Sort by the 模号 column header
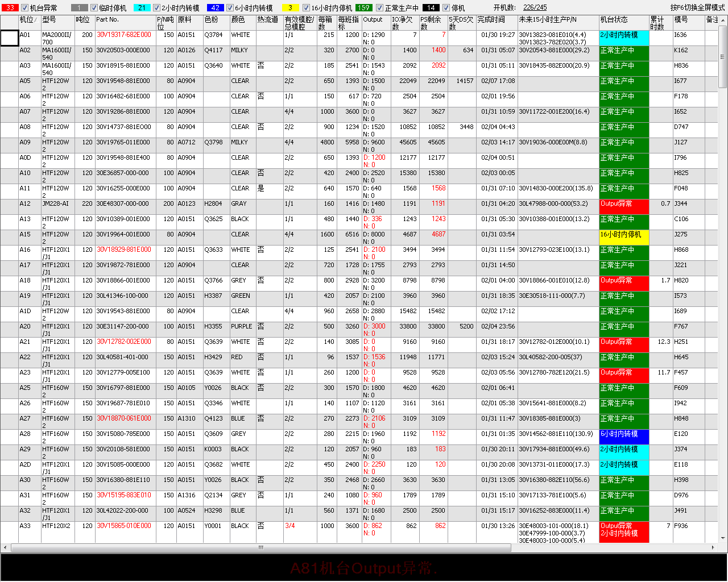This screenshot has height=582, width=728. point(688,23)
